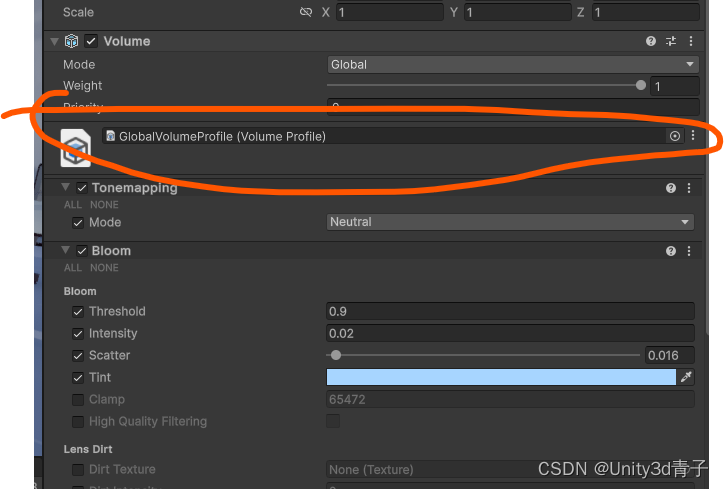The height and width of the screenshot is (489, 724).
Task: Open Volume component presets icon
Action: pyautogui.click(x=671, y=41)
